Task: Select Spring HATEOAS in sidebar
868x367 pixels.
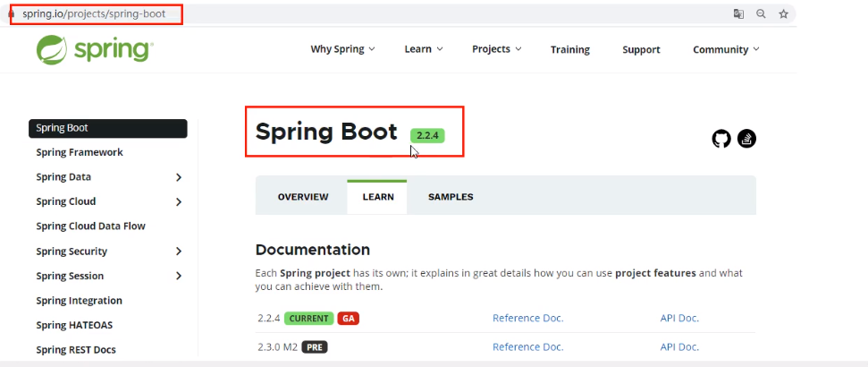Action: [74, 325]
